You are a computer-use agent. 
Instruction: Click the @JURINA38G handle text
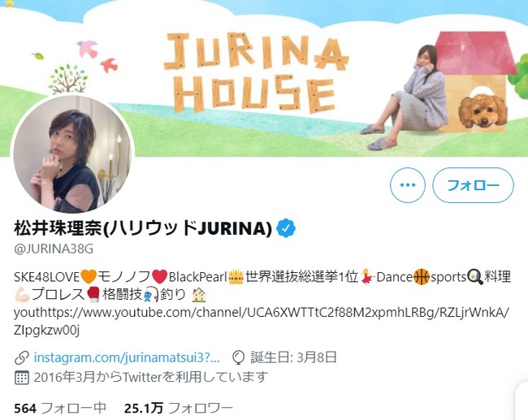click(x=54, y=249)
